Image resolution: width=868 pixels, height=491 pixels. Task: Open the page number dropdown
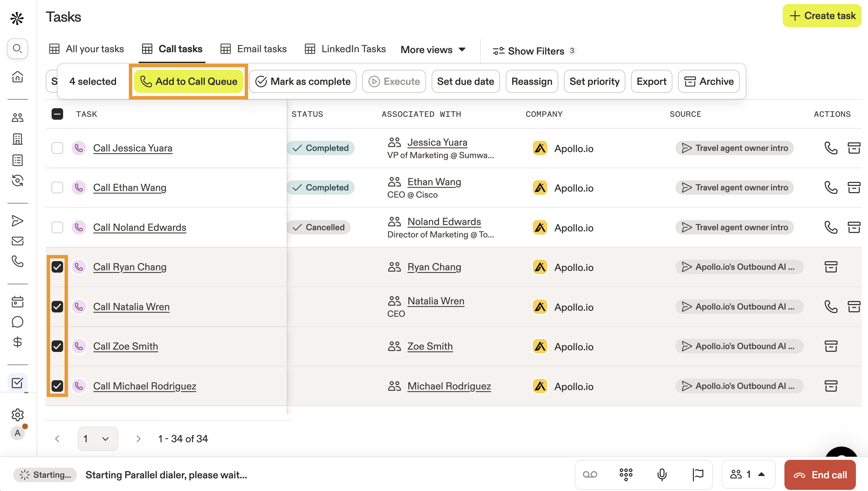click(98, 438)
